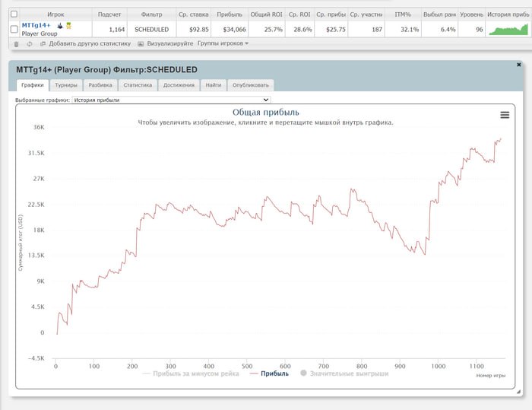532x410 pixels.
Task: Click the trash delete icon
Action: click(x=17, y=44)
